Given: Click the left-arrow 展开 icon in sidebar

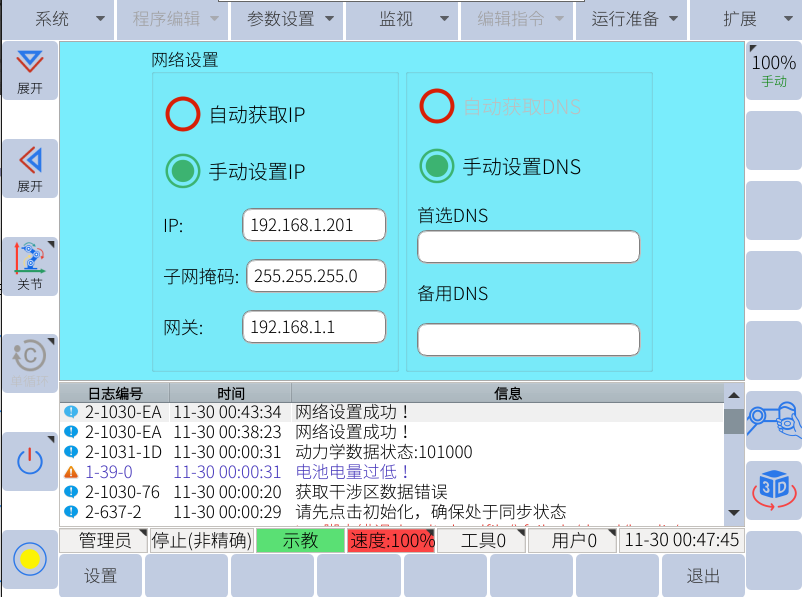Looking at the screenshot, I should [29, 168].
